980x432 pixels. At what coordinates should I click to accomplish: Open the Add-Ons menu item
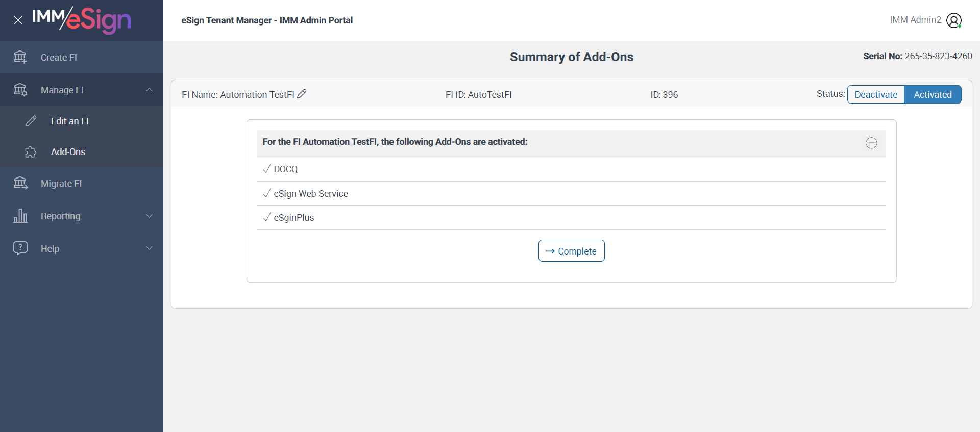[x=68, y=152]
